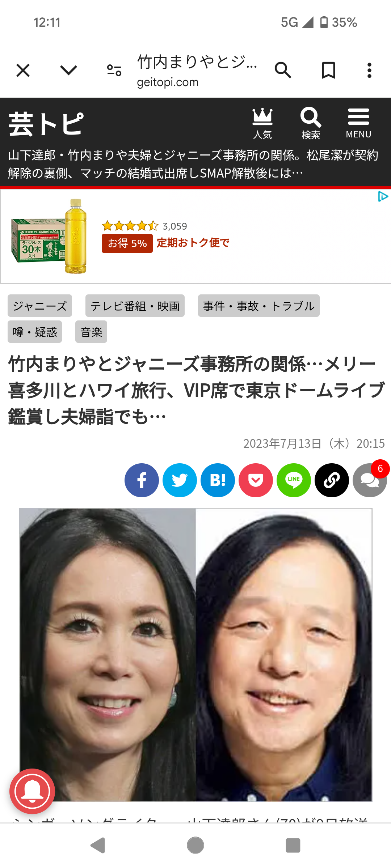Share article via LINE
391x868 pixels.
pyautogui.click(x=294, y=480)
